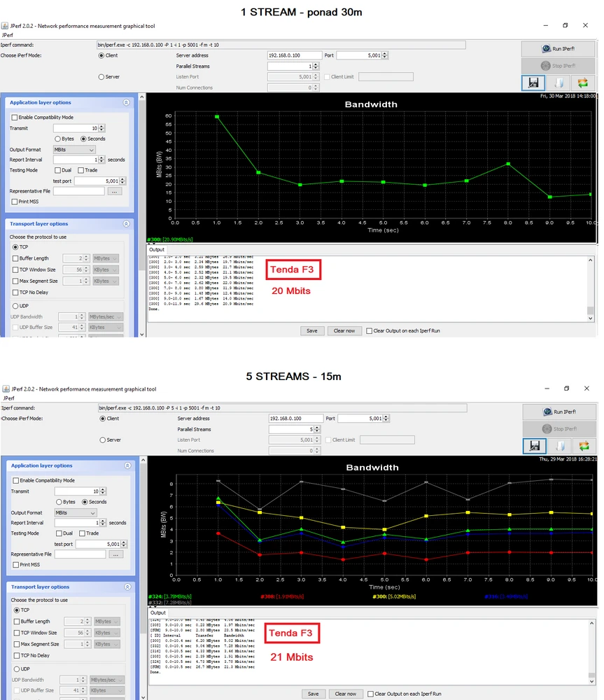The width and height of the screenshot is (604, 700).
Task: Select the Server mode radio in 5 STREAMS window
Action: [103, 440]
